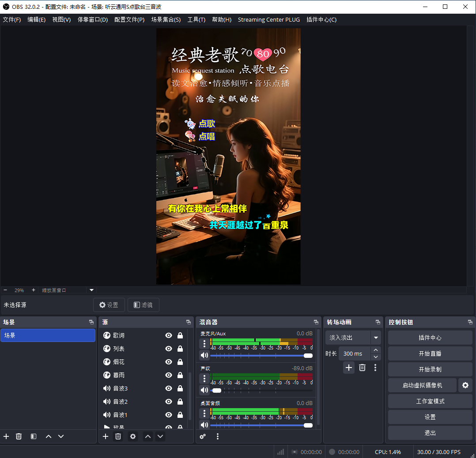Open scene filters icon in 场景 panel
The height and width of the screenshot is (458, 476).
pyautogui.click(x=34, y=436)
